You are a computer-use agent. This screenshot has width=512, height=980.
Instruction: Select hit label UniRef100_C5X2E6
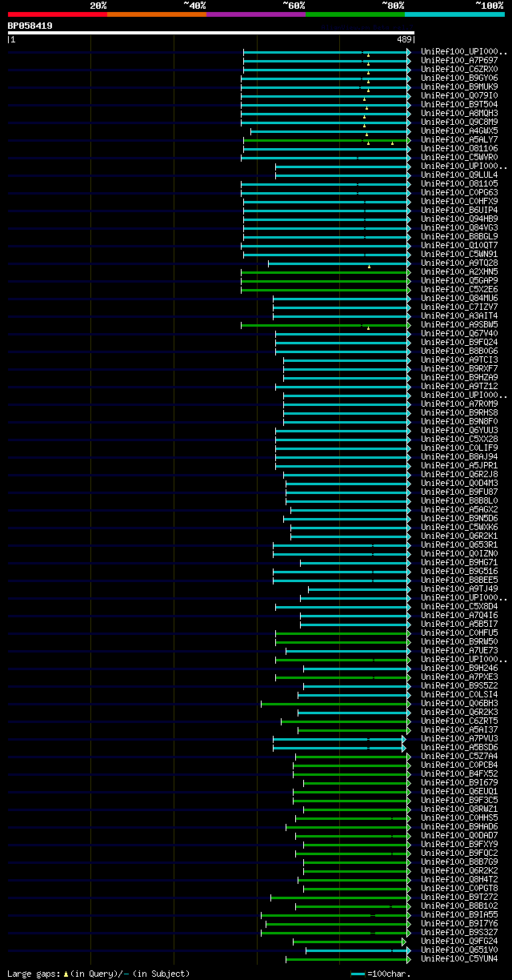459,290
